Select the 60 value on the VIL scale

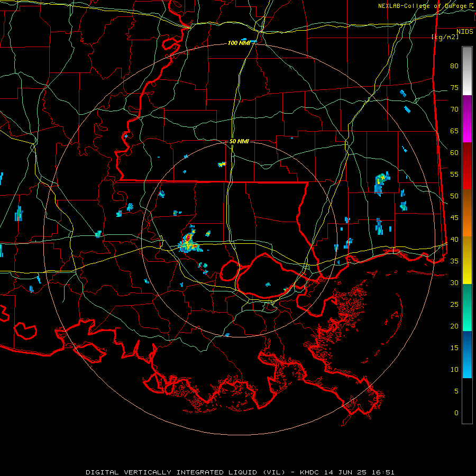point(454,153)
